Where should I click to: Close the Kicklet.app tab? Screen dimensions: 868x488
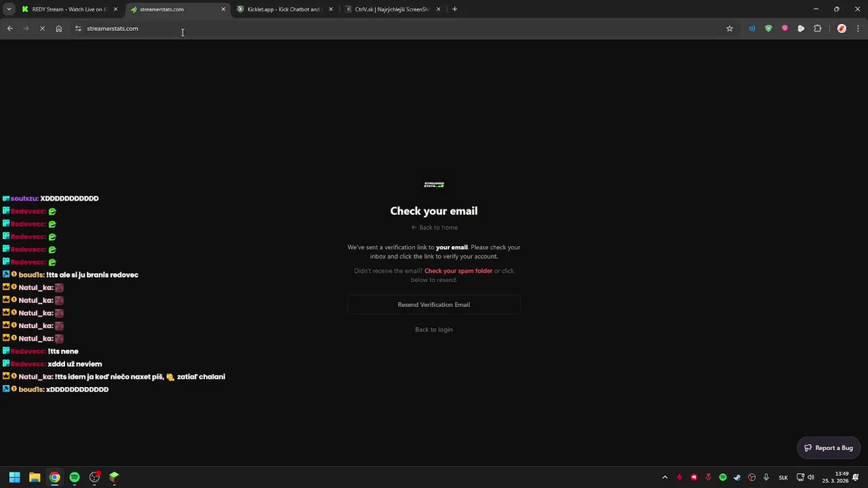coord(331,9)
